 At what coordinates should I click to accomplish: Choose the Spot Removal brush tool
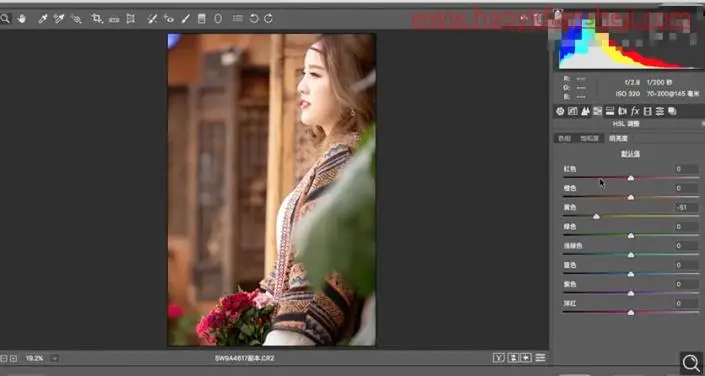pos(152,18)
